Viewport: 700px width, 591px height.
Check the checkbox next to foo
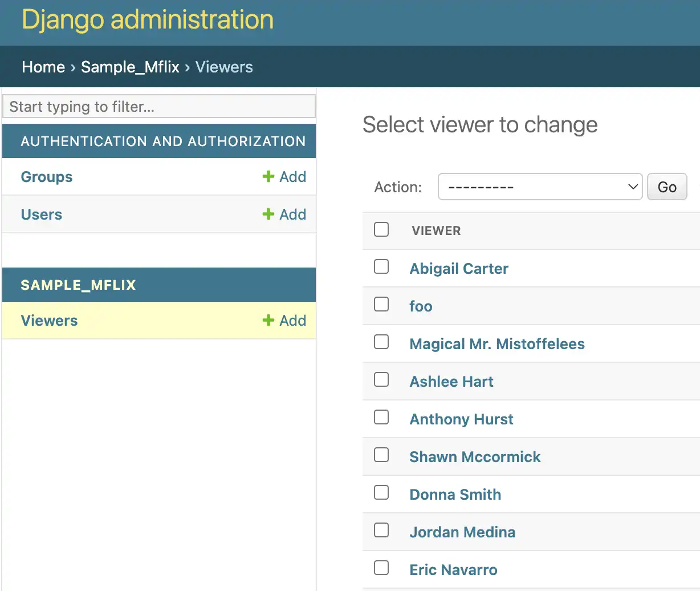pyautogui.click(x=381, y=304)
